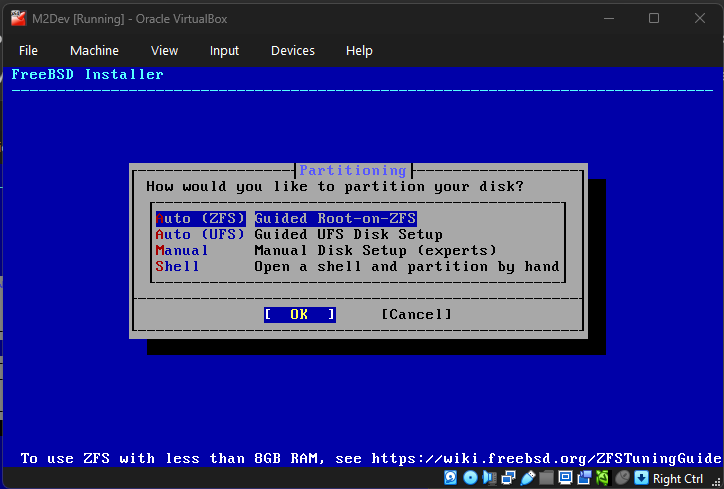Open the Machine menu
724x489 pixels.
[x=94, y=51]
